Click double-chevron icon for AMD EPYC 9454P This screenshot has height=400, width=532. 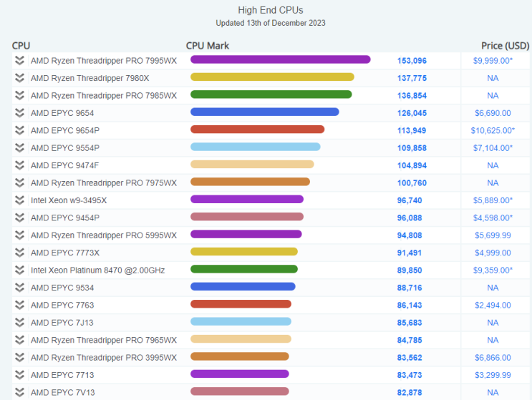point(19,218)
